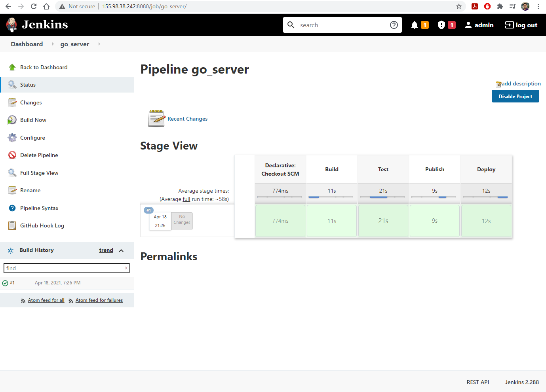Click the add description link
546x392 pixels.
click(x=521, y=84)
